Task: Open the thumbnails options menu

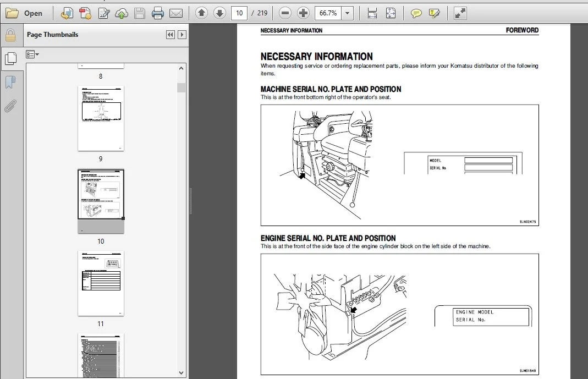Action: [x=32, y=54]
